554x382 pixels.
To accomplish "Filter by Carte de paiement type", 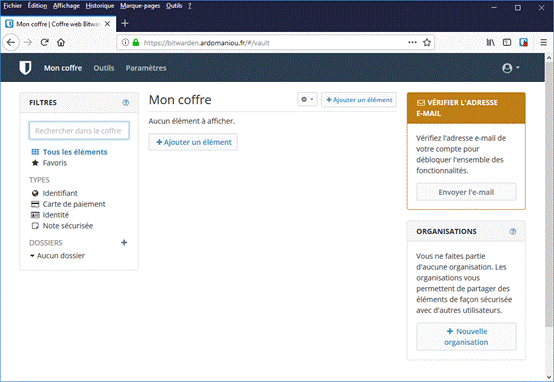I will coord(74,204).
